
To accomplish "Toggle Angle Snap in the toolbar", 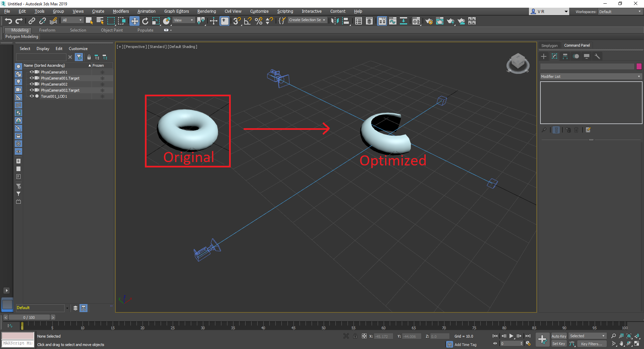I will click(248, 21).
